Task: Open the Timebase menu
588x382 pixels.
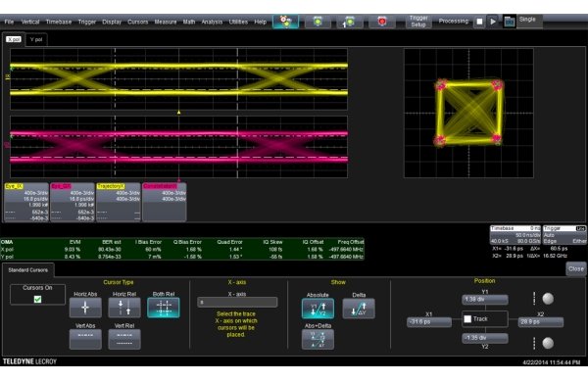Action: click(x=59, y=22)
